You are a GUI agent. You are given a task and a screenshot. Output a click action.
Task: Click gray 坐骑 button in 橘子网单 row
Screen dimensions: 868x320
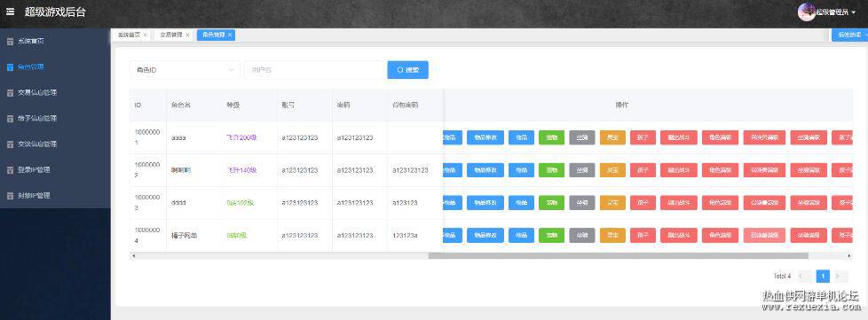pos(582,236)
